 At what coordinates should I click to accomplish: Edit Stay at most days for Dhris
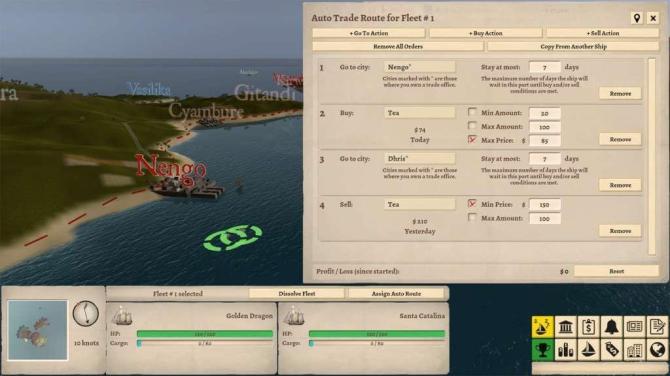[545, 159]
